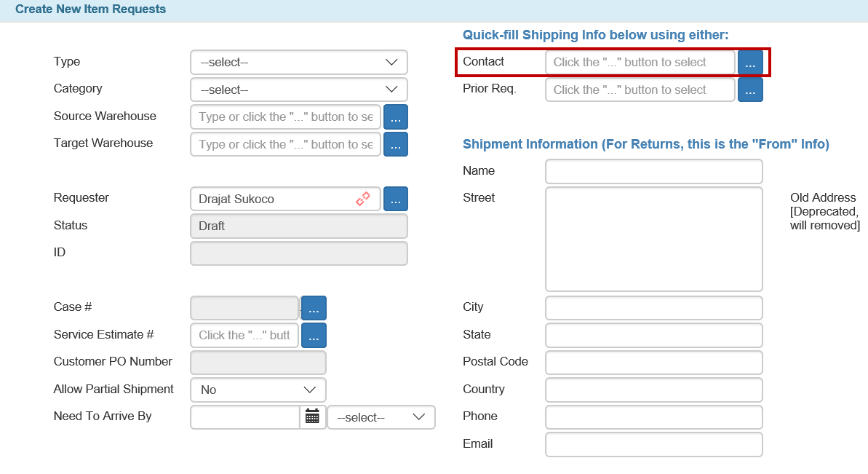868x474 pixels.
Task: Click the Prior Req. lookup ellipsis button
Action: (x=750, y=90)
